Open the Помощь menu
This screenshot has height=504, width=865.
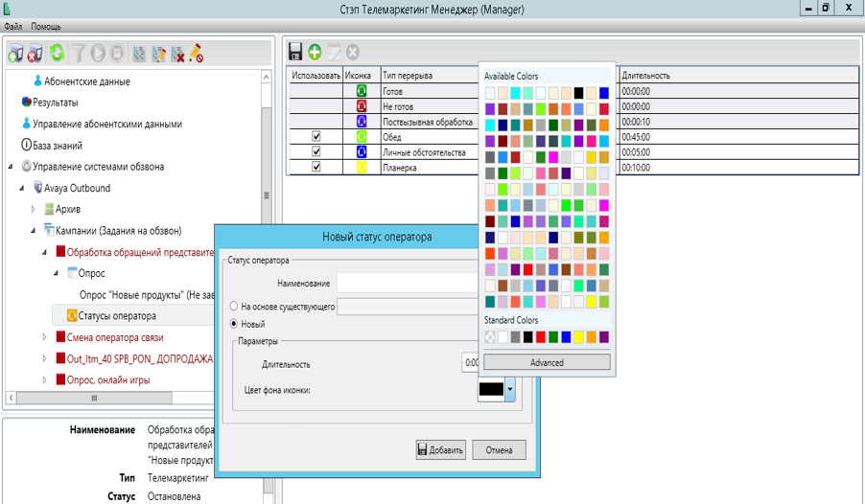point(46,27)
